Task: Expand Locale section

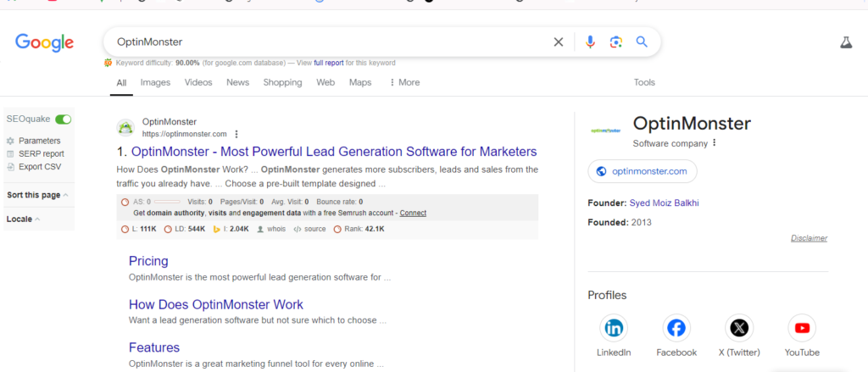Action: (23, 219)
